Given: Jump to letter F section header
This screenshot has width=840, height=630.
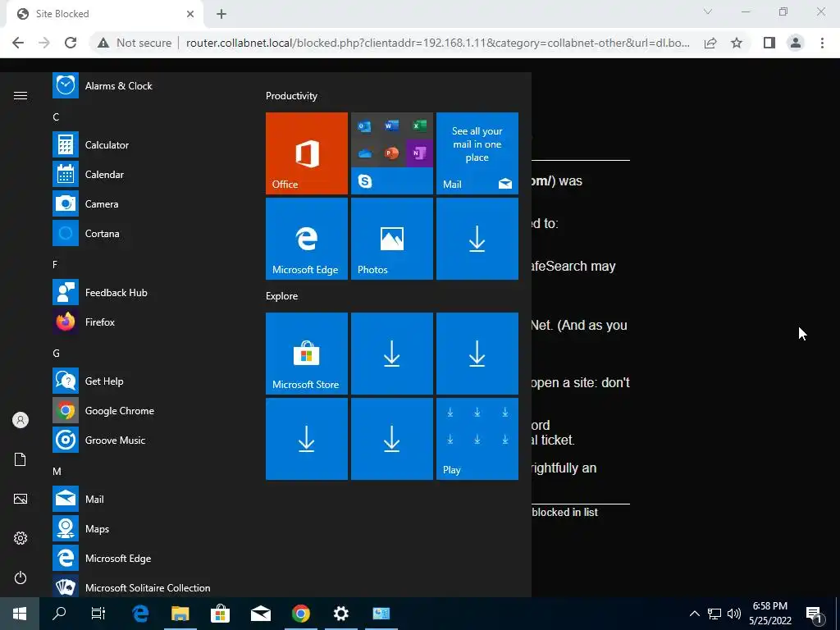Looking at the screenshot, I should coord(55,265).
